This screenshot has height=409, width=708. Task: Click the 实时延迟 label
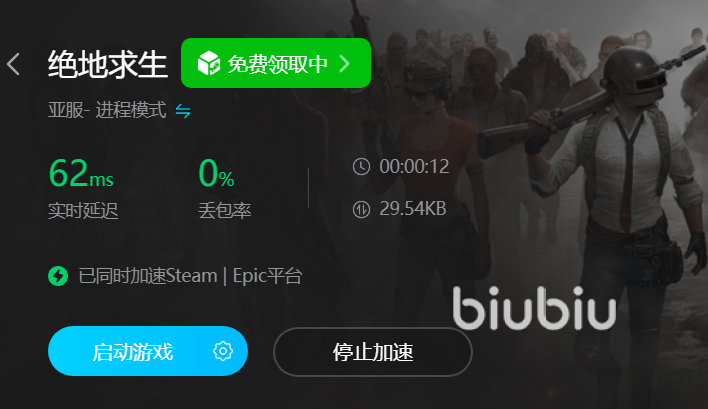[83, 210]
